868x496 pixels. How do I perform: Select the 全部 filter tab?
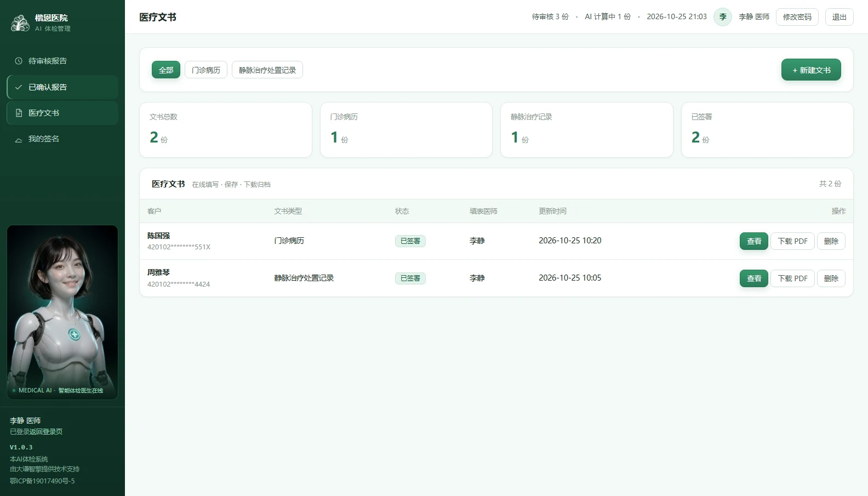(x=166, y=70)
